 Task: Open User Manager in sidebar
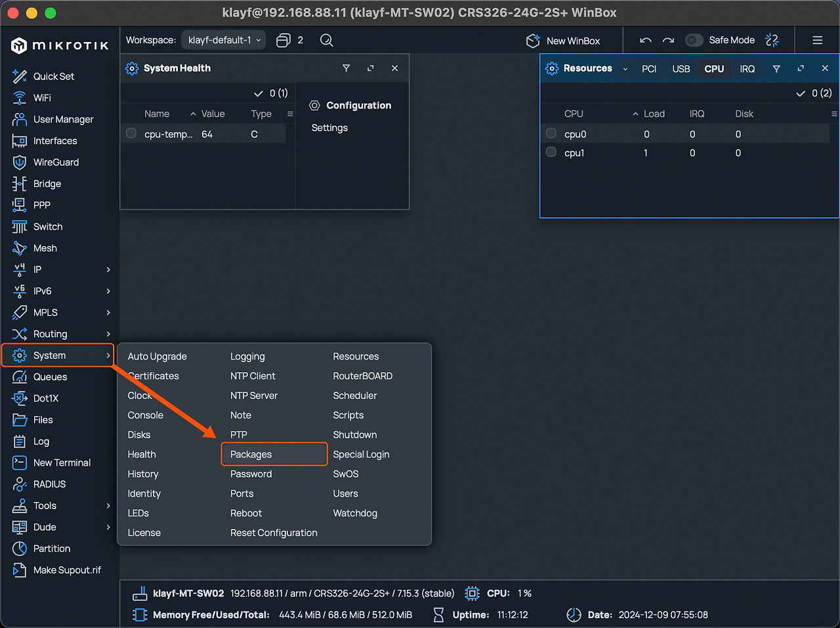(x=63, y=119)
